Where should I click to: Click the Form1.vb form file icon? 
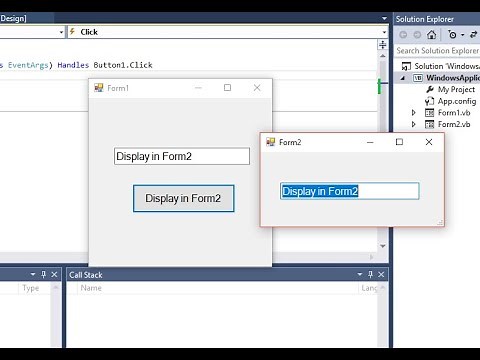click(x=429, y=113)
